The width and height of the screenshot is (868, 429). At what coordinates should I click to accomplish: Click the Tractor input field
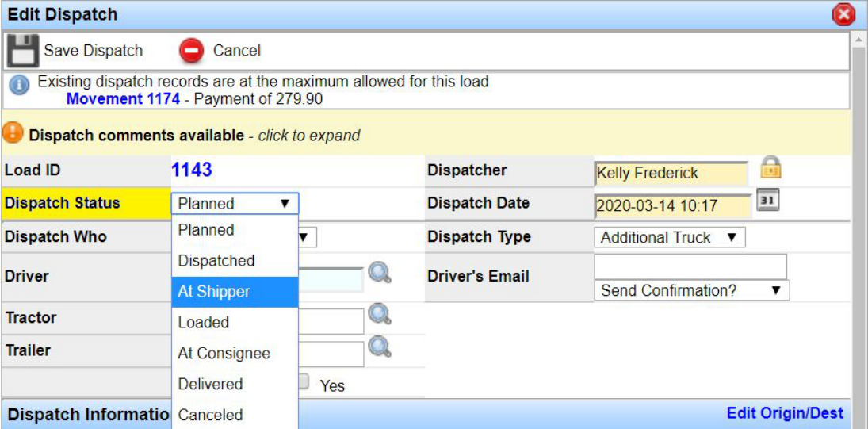click(x=331, y=321)
